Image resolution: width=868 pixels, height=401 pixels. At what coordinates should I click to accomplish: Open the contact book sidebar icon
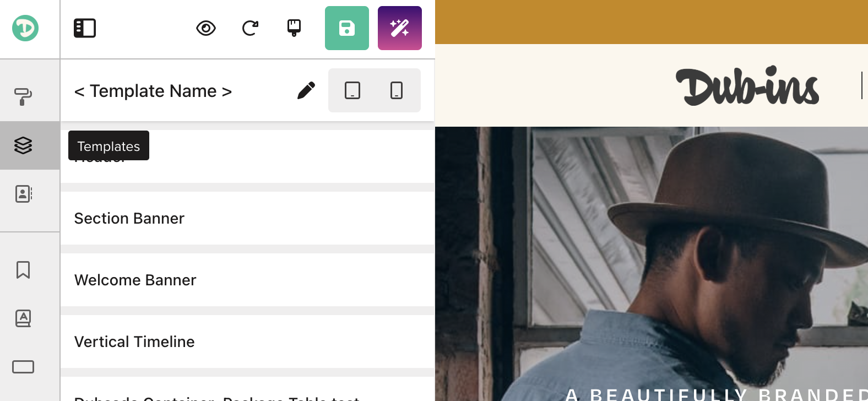(x=23, y=194)
